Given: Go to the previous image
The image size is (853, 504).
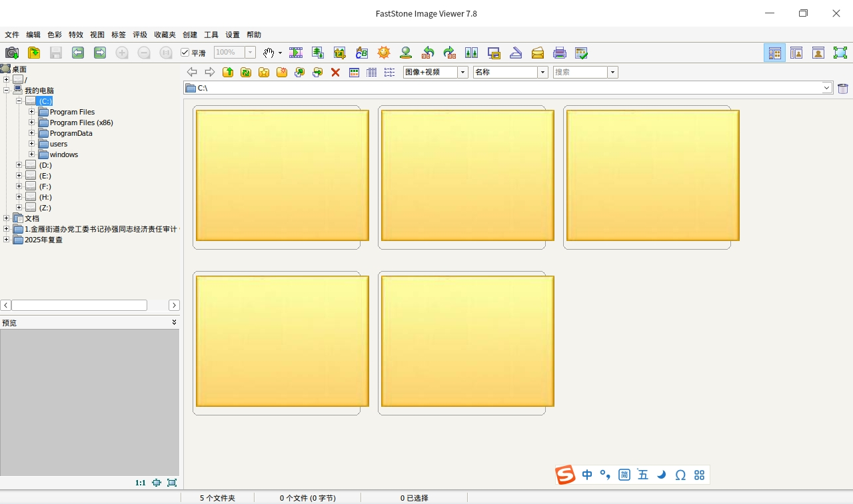Looking at the screenshot, I should pos(78,53).
